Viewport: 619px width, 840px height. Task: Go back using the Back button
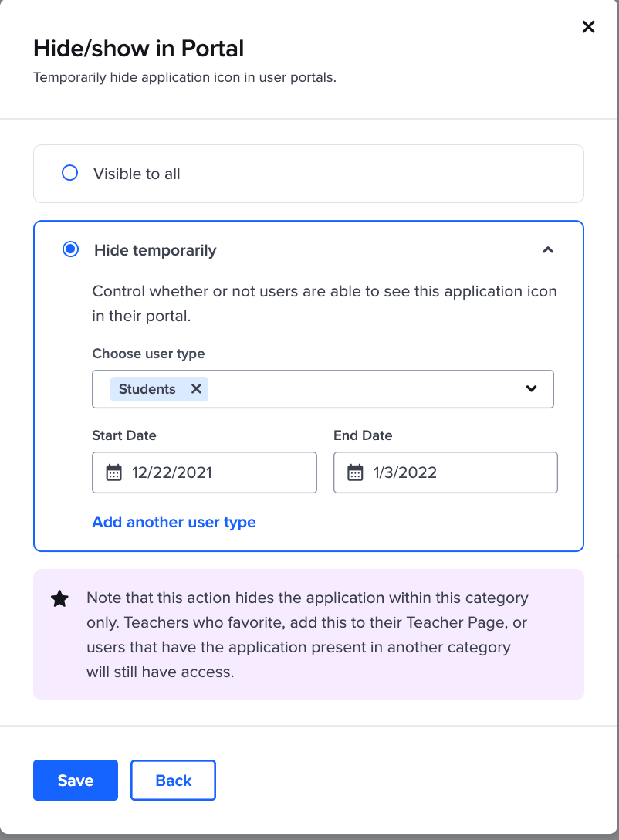[x=173, y=781]
